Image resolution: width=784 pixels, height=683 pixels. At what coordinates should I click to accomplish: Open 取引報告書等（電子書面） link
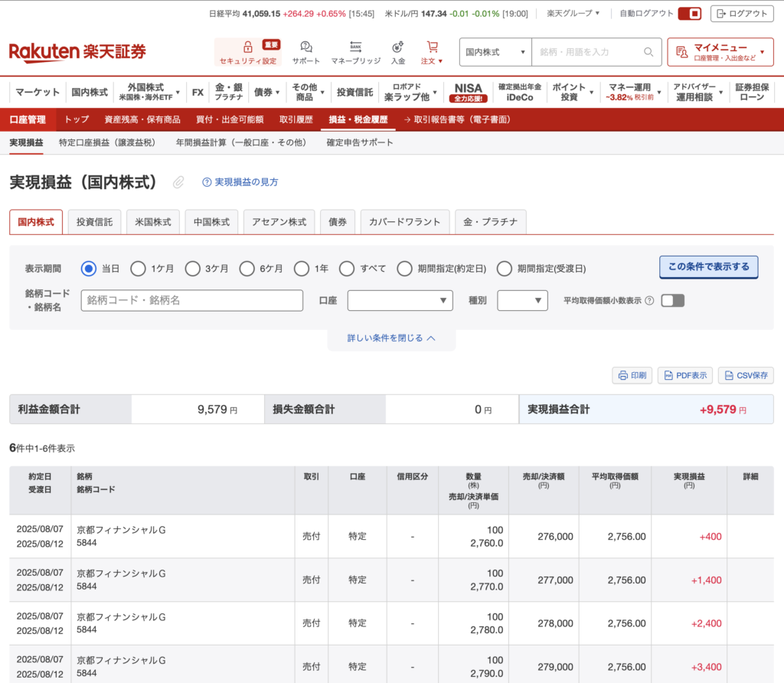point(457,119)
